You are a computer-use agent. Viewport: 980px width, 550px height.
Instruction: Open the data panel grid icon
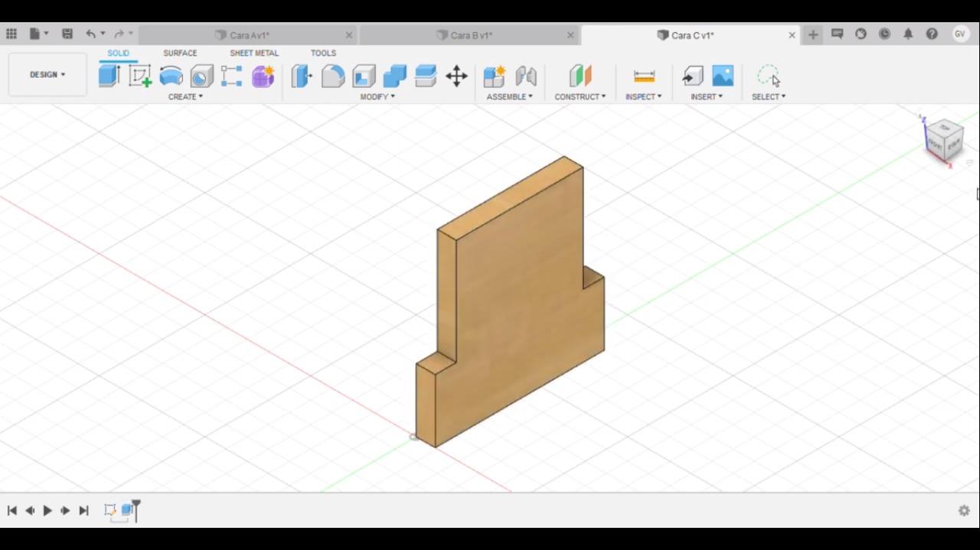11,34
